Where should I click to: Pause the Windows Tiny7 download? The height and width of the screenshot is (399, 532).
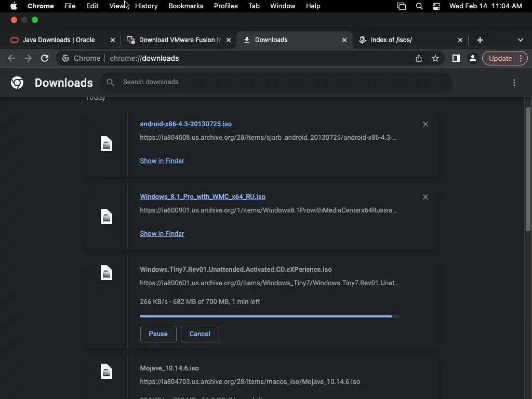coord(158,334)
